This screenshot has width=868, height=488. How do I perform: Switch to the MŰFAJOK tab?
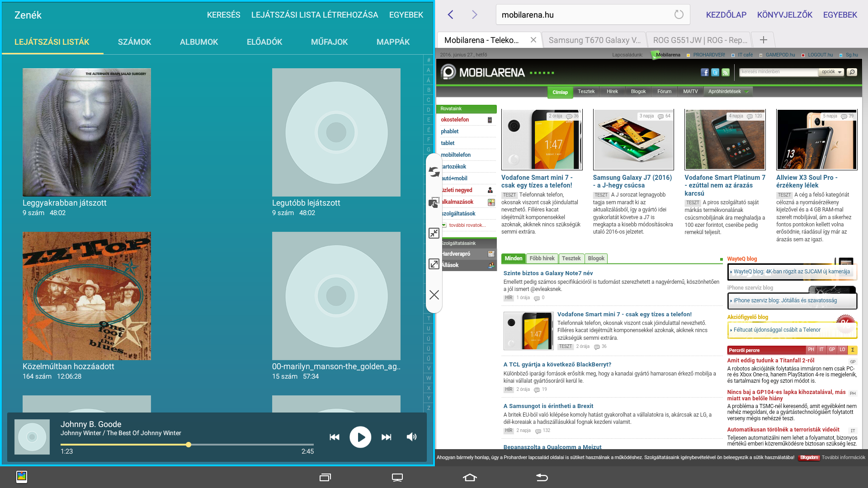point(329,42)
